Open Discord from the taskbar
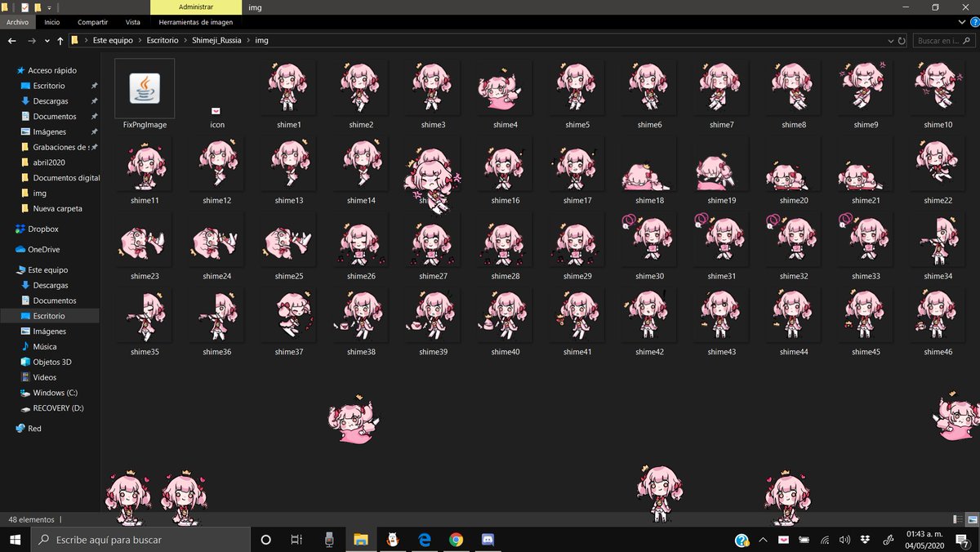Viewport: 980px width, 552px height. click(488, 540)
